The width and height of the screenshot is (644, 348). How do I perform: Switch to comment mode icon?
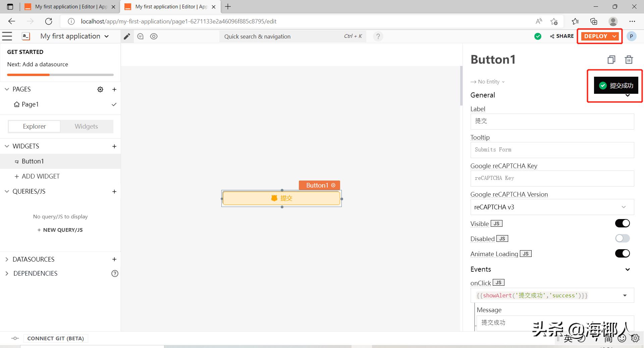[140, 37]
